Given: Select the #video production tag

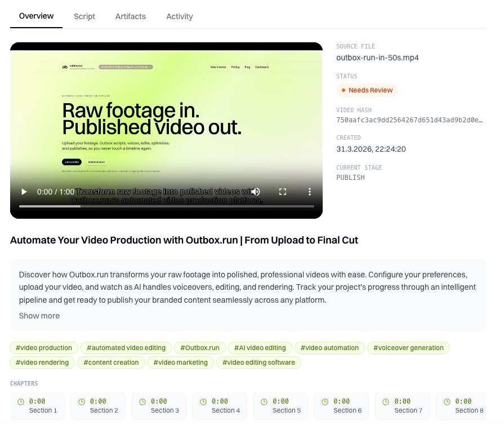Looking at the screenshot, I should click(44, 348).
